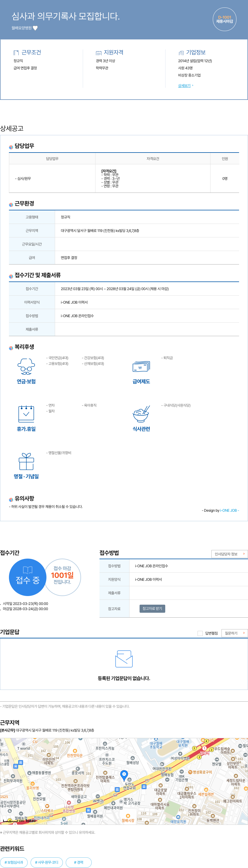
Task: Click the 참고자료 받기 download button
Action: tap(152, 608)
